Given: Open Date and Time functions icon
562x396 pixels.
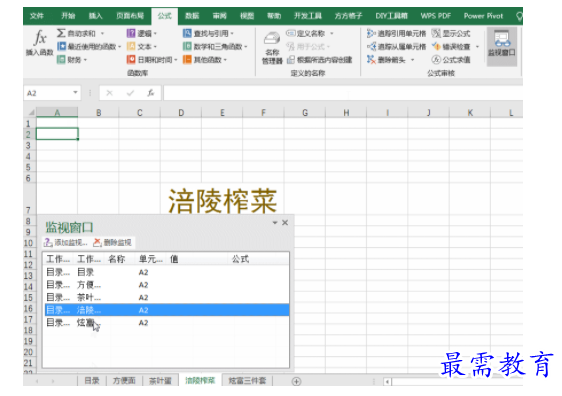Looking at the screenshot, I should pyautogui.click(x=131, y=59).
